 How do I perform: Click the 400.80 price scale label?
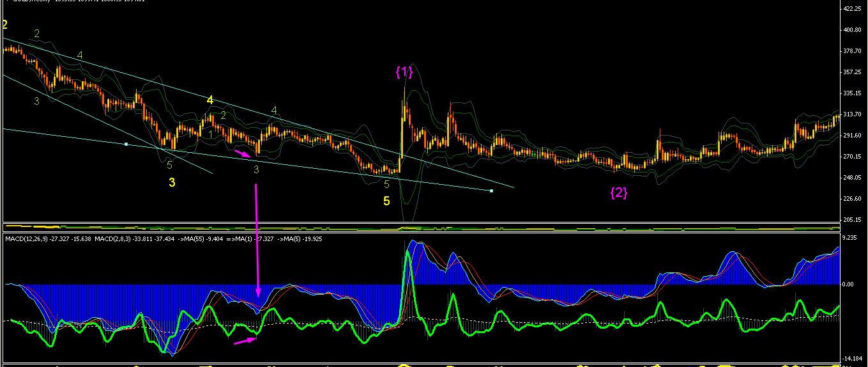coord(852,30)
